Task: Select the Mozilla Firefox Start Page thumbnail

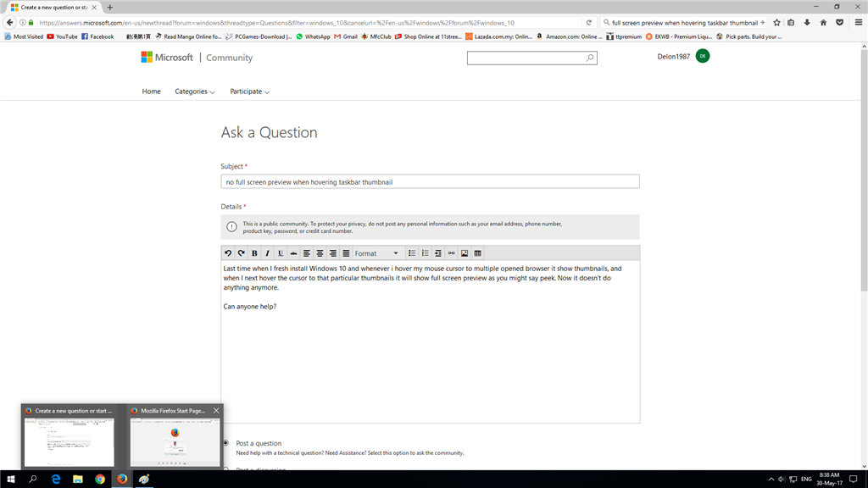Action: point(175,436)
